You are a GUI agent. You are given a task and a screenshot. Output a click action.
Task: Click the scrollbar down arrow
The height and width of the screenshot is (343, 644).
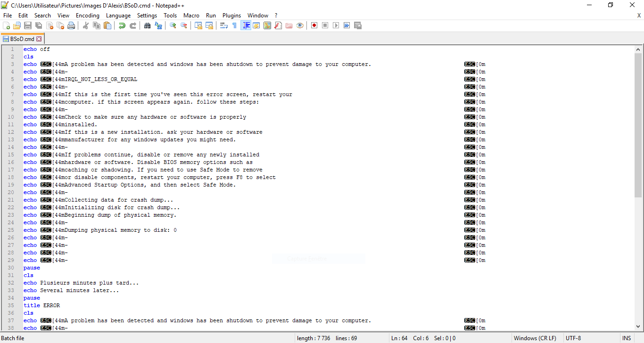638,326
